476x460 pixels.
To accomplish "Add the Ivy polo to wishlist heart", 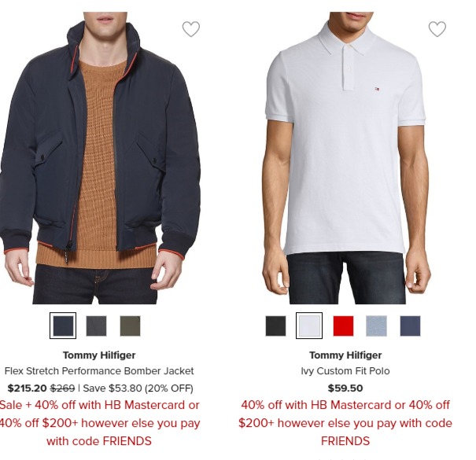I will click(x=437, y=29).
